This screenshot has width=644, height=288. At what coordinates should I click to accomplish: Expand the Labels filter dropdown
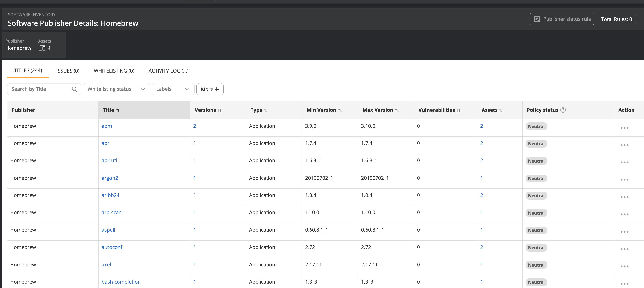pos(173,89)
